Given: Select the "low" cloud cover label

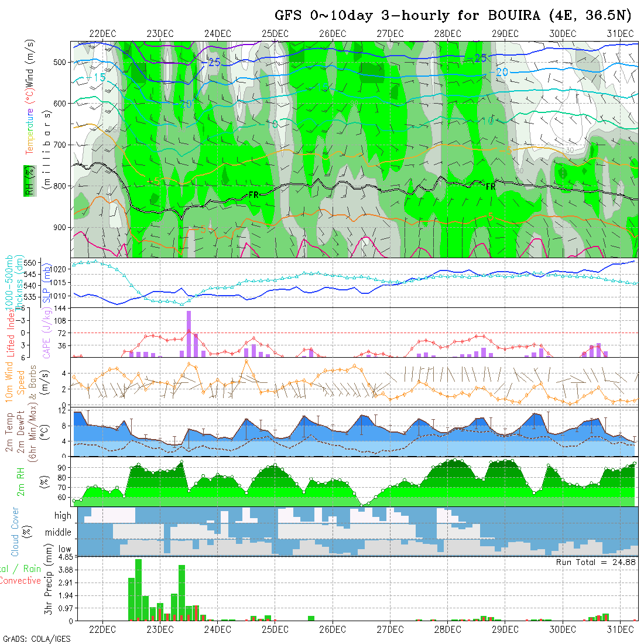Looking at the screenshot, I should pos(64,549).
